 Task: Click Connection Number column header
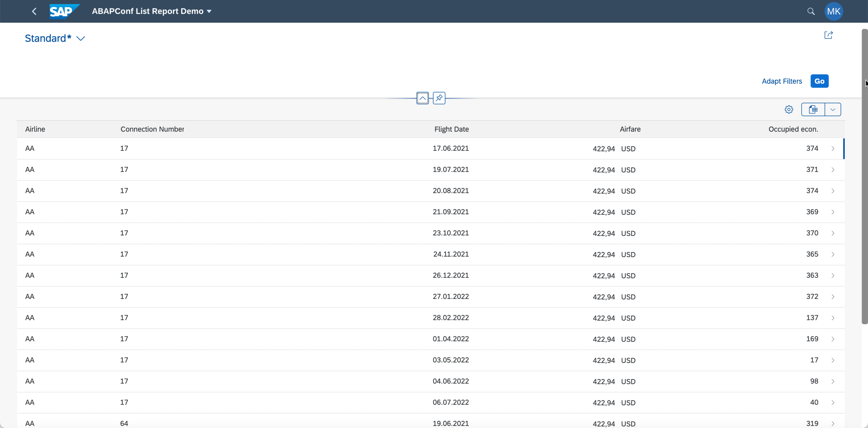[152, 129]
